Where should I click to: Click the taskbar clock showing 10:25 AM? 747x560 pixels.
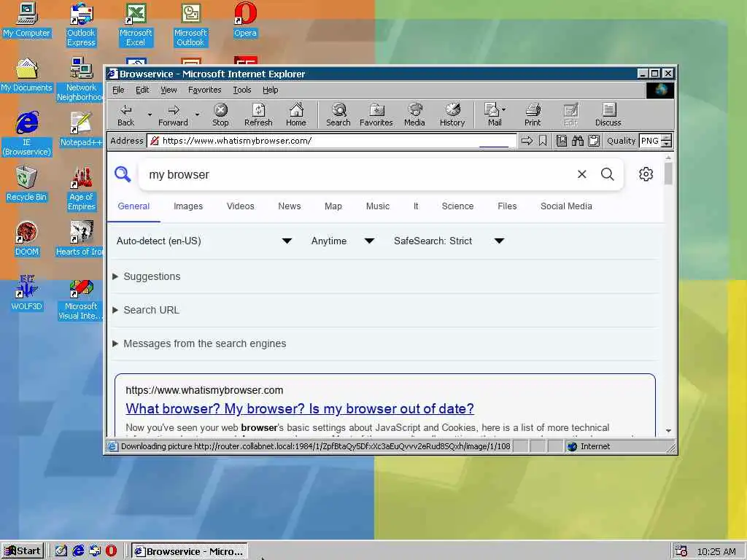tap(716, 551)
